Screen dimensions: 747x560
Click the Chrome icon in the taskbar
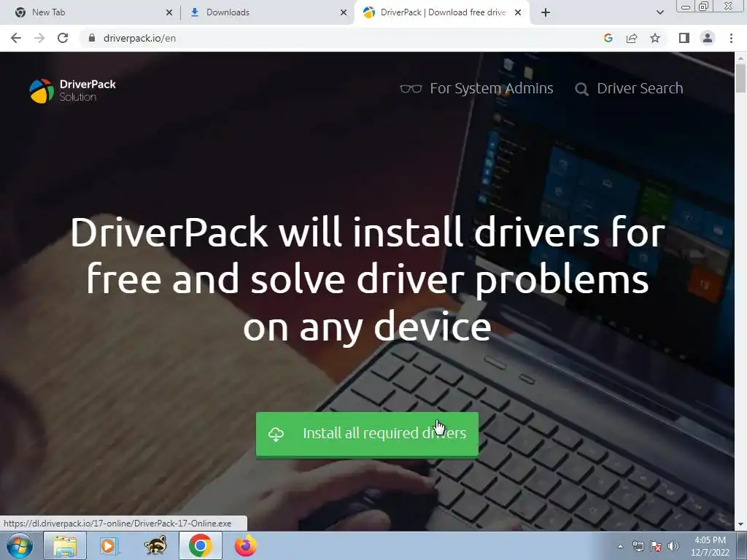(200, 546)
